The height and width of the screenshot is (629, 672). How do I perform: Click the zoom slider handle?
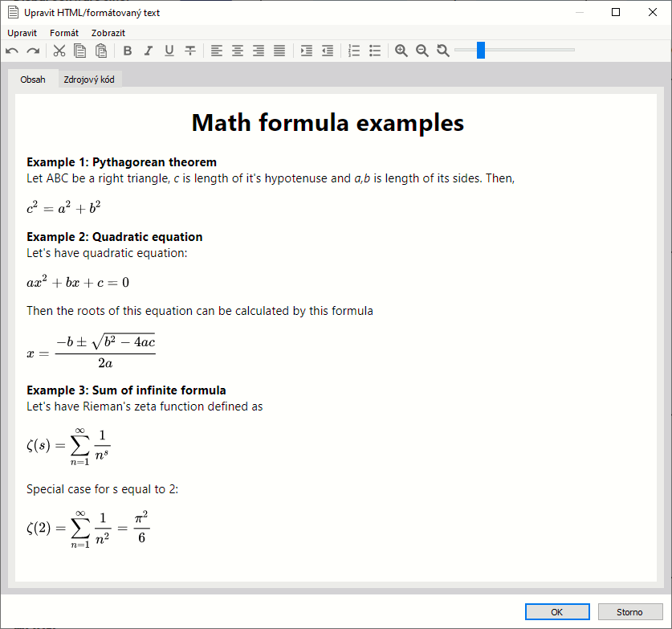coord(481,50)
